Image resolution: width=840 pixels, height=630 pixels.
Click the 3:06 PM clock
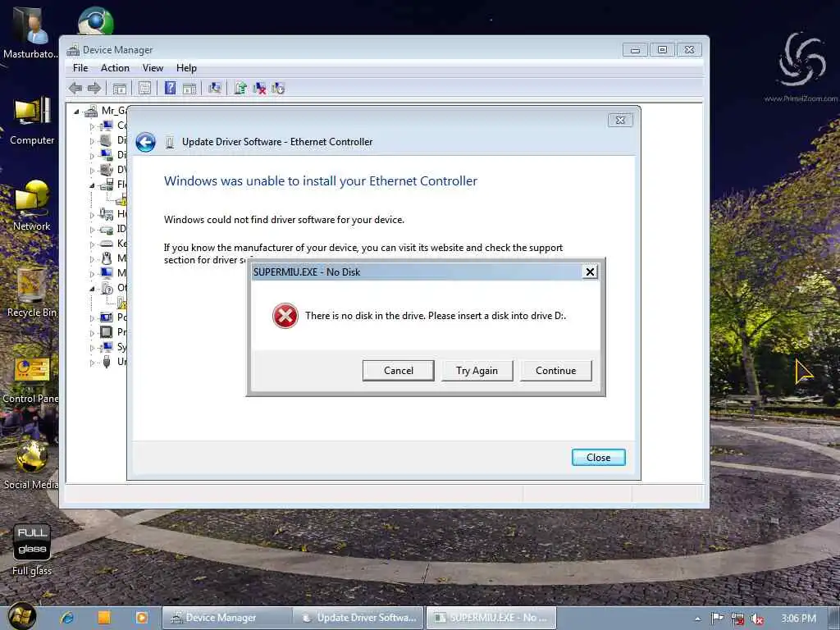click(x=798, y=619)
